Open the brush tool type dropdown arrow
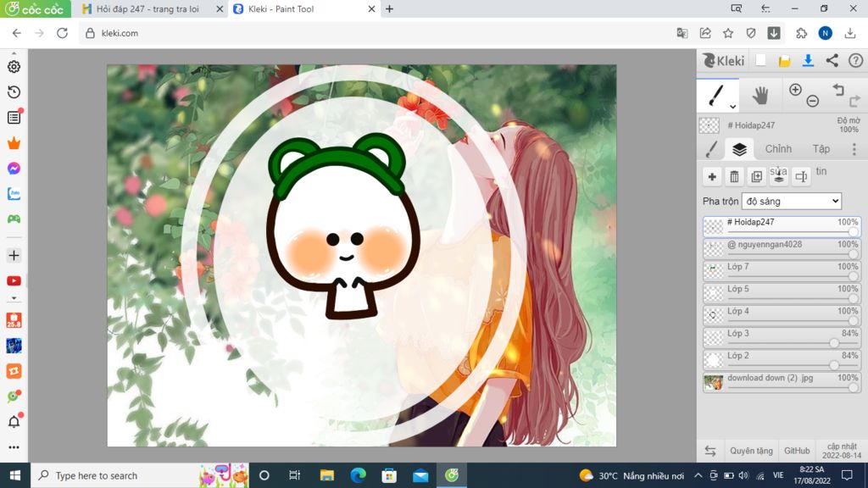 [732, 106]
